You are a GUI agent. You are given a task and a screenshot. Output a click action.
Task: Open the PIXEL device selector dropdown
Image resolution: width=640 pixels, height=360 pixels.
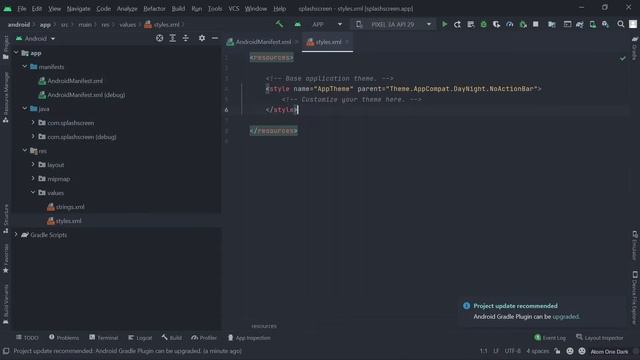(393, 24)
